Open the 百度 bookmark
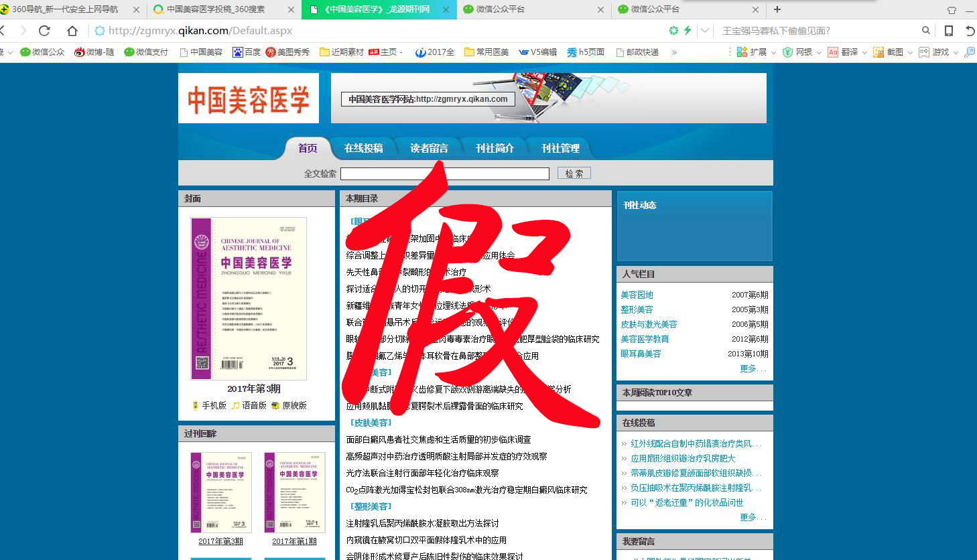Screen dimensions: 977x560 pos(247,52)
